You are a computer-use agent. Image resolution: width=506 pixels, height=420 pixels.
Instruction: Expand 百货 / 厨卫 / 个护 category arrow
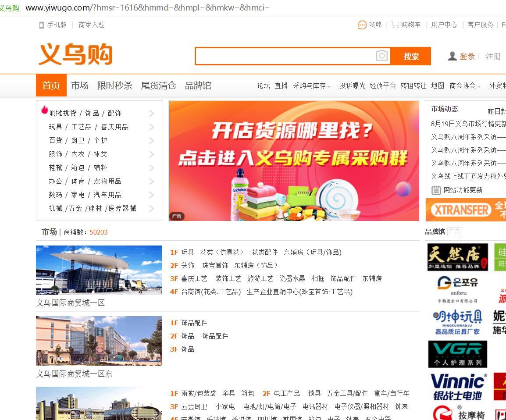click(151, 141)
